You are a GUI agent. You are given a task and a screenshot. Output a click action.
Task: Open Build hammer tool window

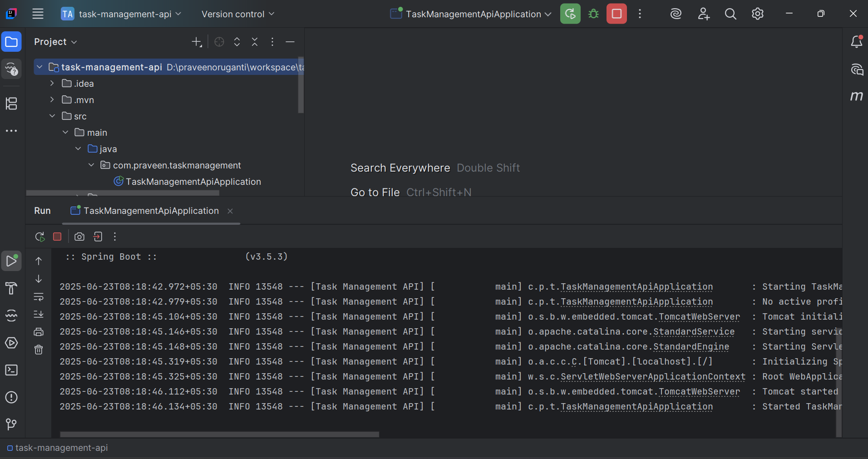pos(11,288)
